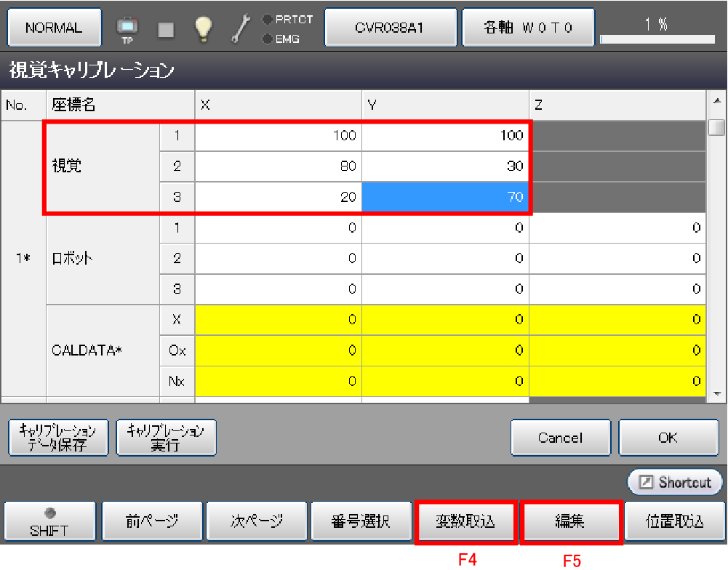Click the light bulb icon
Screen dimensions: 728x570
(203, 28)
